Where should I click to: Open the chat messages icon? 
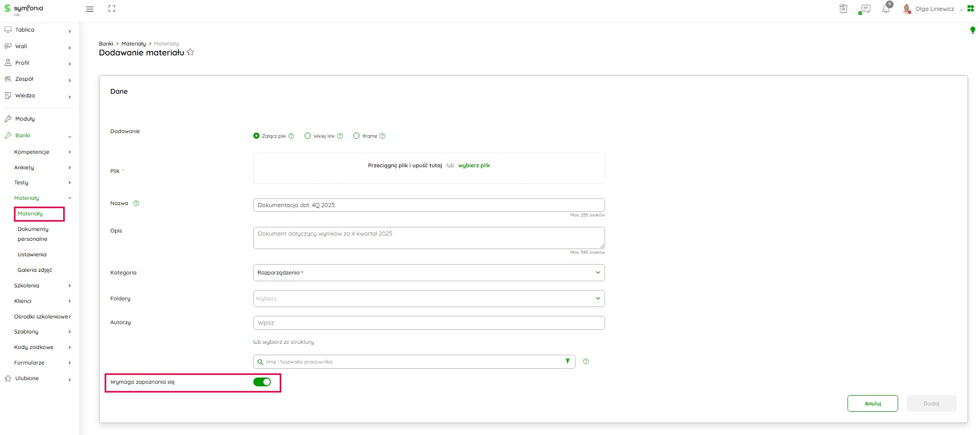(864, 9)
